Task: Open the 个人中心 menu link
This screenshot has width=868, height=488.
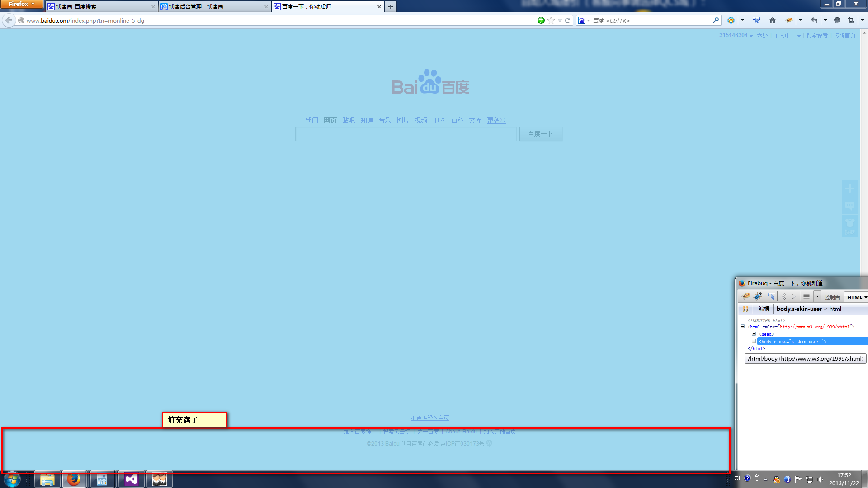Action: pos(787,35)
